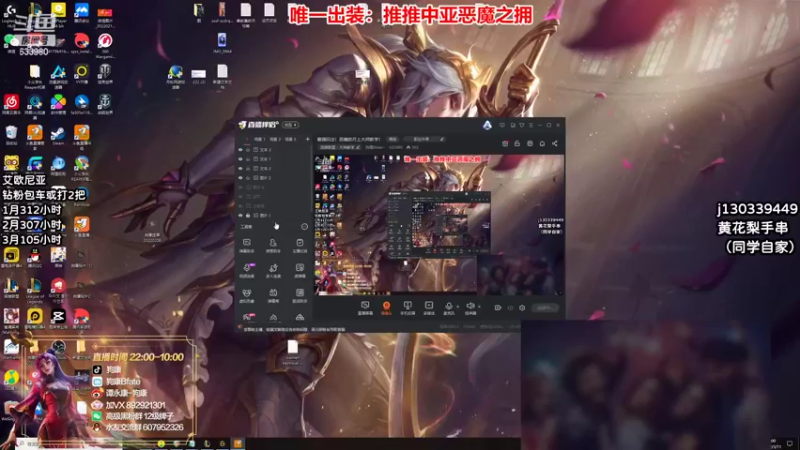Screen dimensions: 800x450
Task: Click the gift box icon with red dot
Action: [x=505, y=143]
